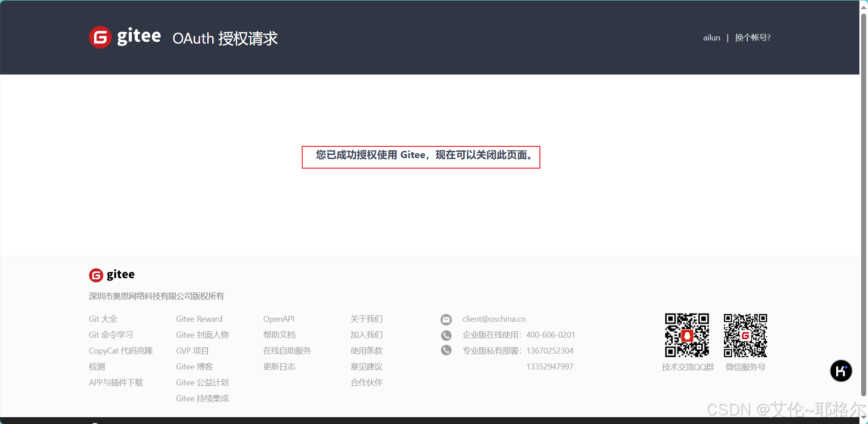Click the 技术交流QQ群 caption
The height and width of the screenshot is (424, 868).
point(688,367)
